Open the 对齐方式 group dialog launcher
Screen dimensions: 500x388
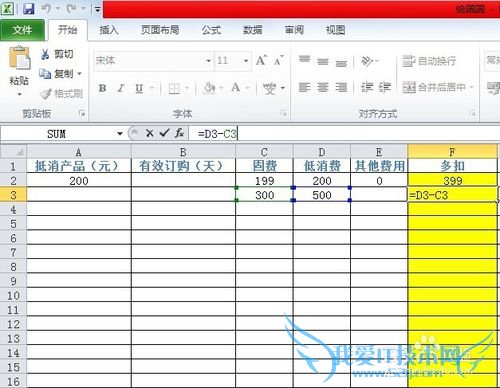pos(472,114)
